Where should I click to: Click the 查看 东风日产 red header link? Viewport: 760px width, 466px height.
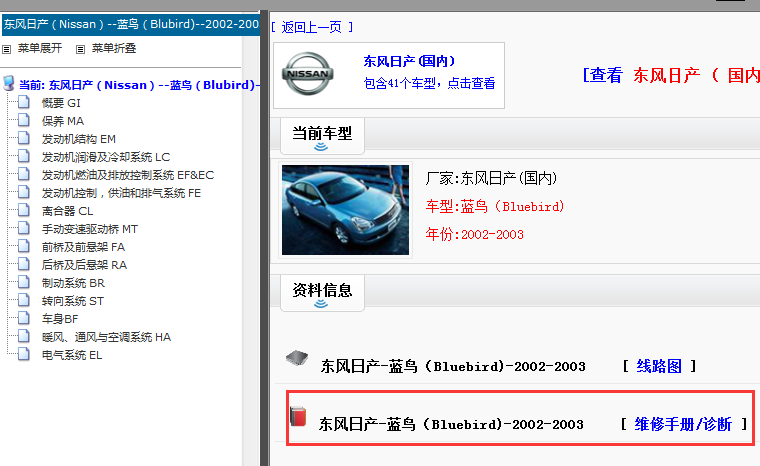[671, 75]
